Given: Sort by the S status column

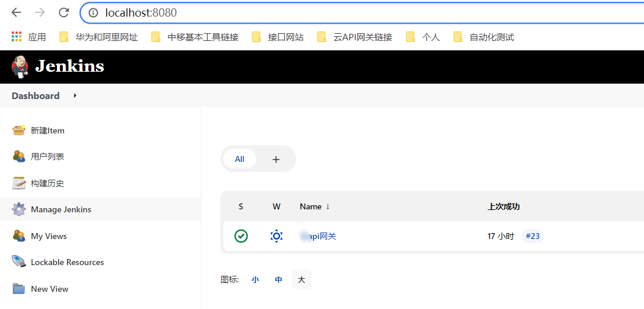Looking at the screenshot, I should point(241,206).
